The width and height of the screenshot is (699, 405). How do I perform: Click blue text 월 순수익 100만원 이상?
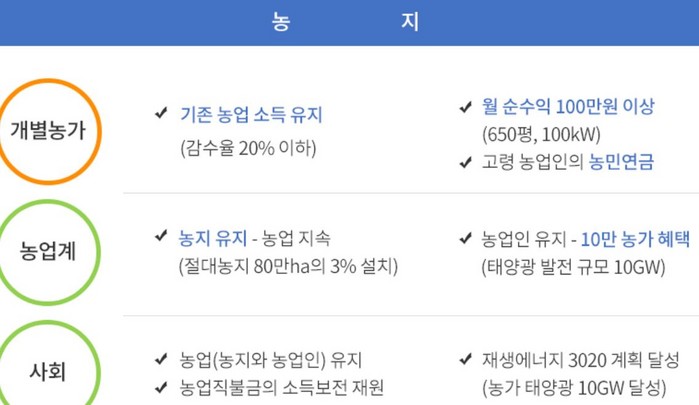click(x=568, y=107)
